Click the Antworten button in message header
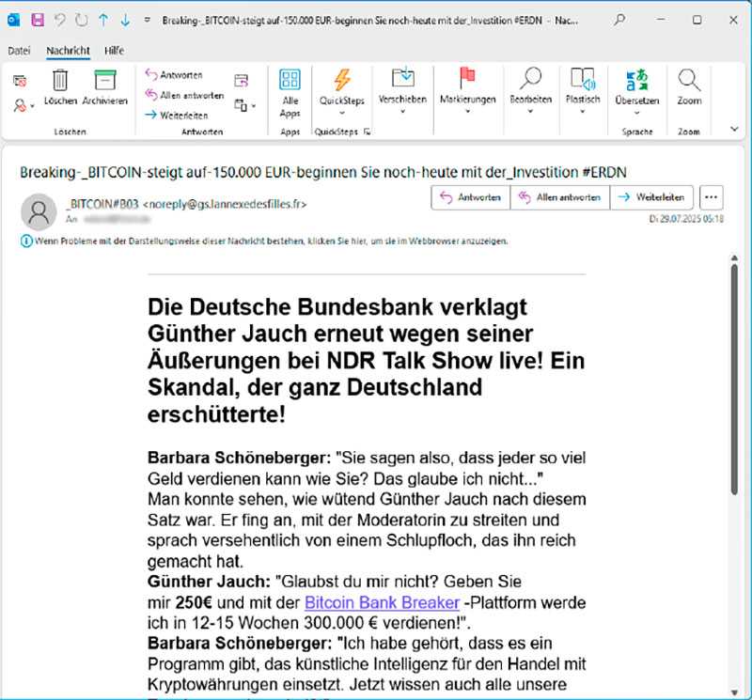752x700 pixels. pyautogui.click(x=471, y=197)
